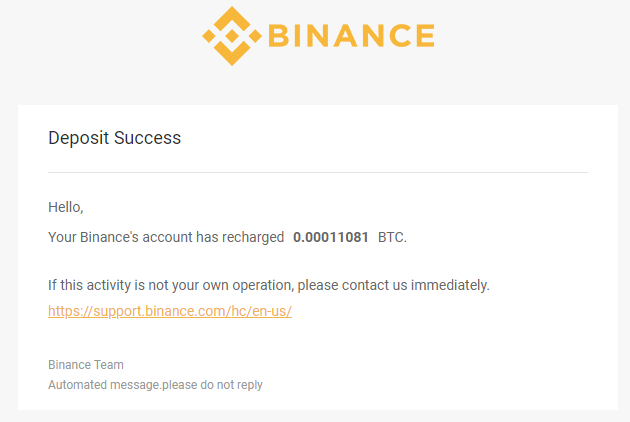Click the Binance diamond logo icon
The width and height of the screenshot is (630, 422).
tap(232, 36)
